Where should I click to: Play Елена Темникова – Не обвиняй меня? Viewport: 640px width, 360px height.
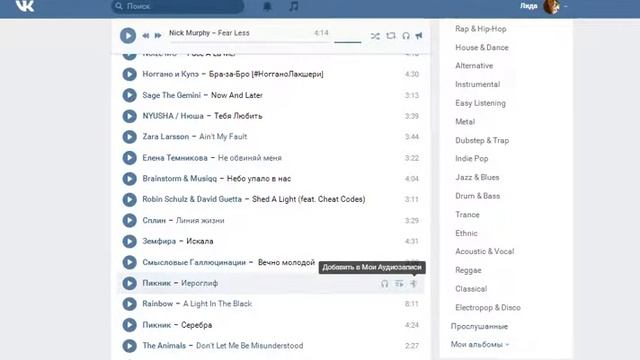129,158
